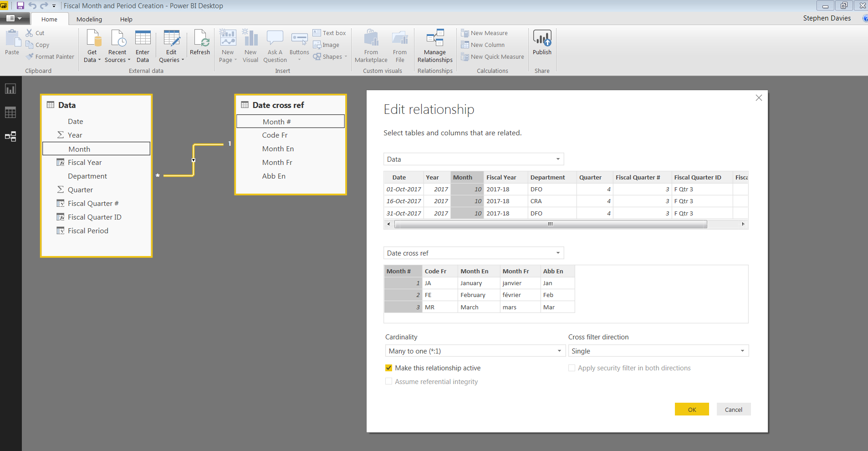Image resolution: width=868 pixels, height=451 pixels.
Task: Toggle Assume referential integrity checkbox
Action: tap(388, 381)
